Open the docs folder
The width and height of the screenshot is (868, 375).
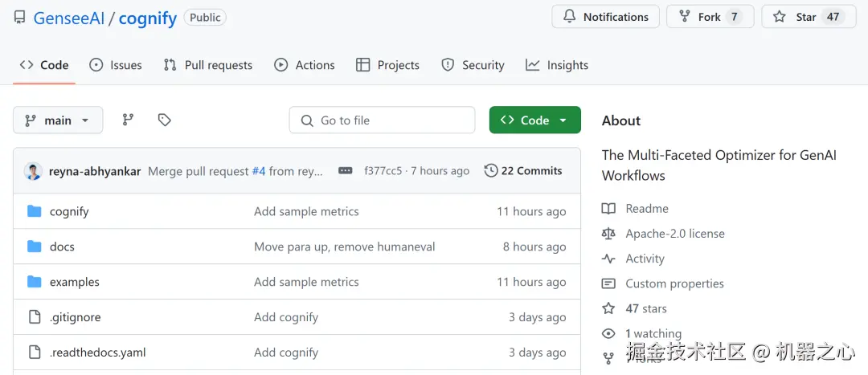tap(62, 247)
